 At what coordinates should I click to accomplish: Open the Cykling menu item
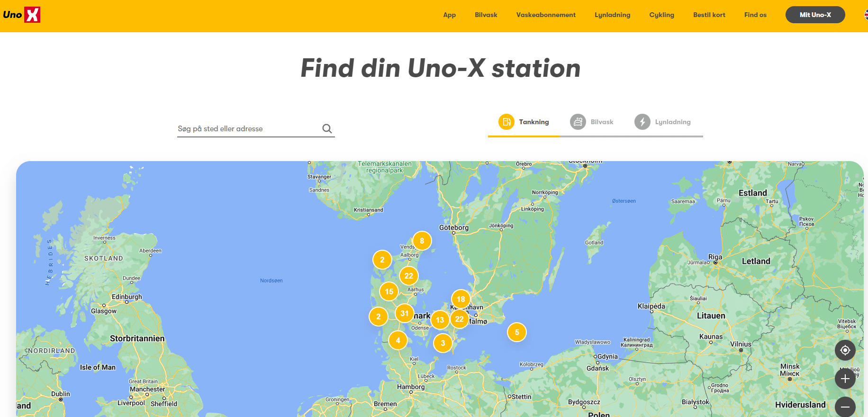click(661, 15)
